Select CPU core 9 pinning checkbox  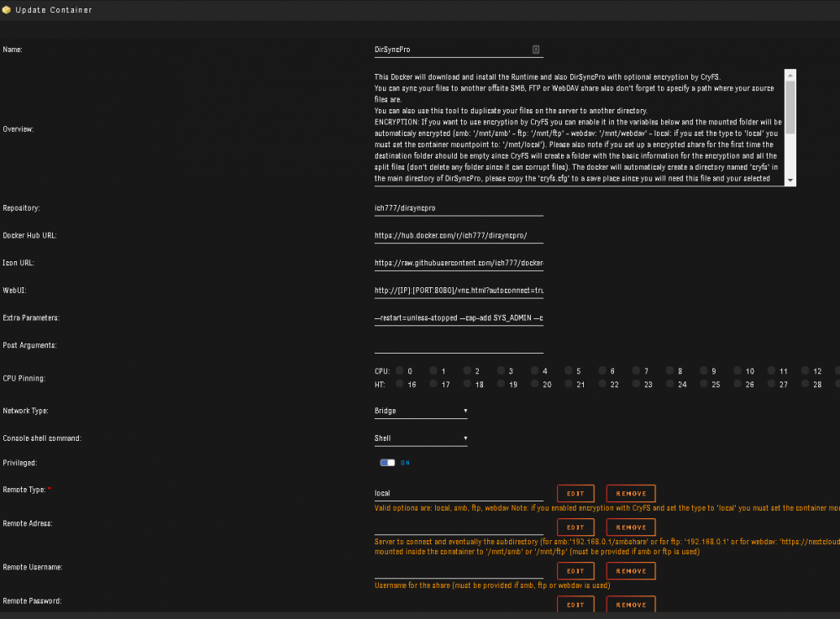tap(703, 370)
